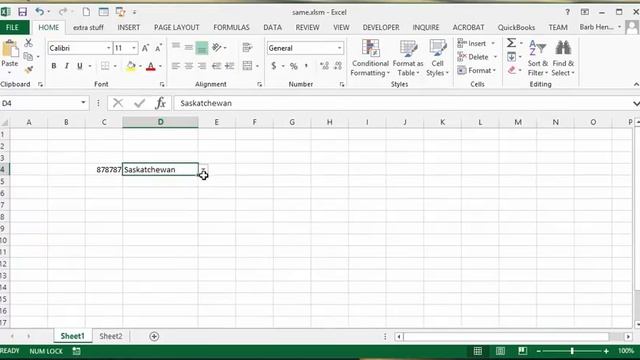Open the Name Box dropdown arrow
The height and width of the screenshot is (360, 640).
click(83, 103)
